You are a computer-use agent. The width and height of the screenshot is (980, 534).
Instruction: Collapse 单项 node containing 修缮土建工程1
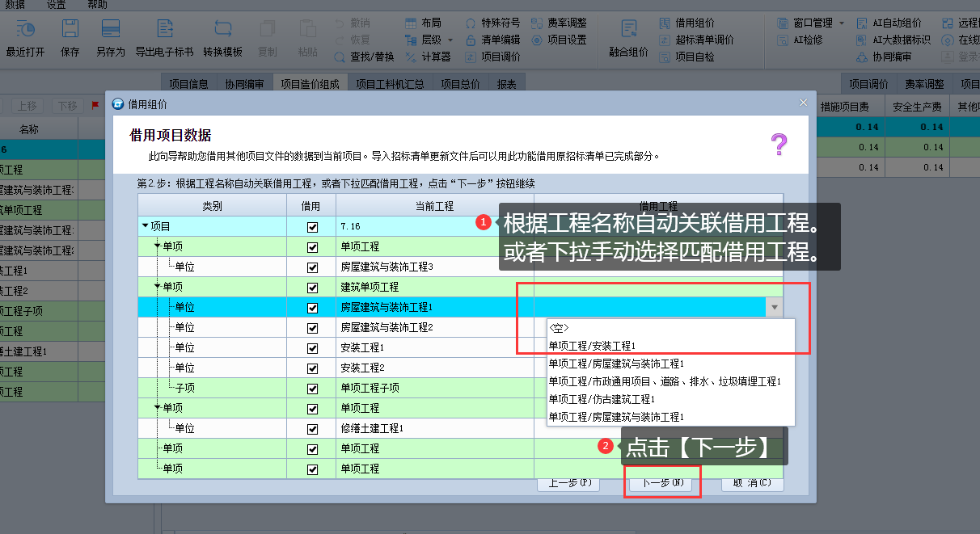point(158,409)
